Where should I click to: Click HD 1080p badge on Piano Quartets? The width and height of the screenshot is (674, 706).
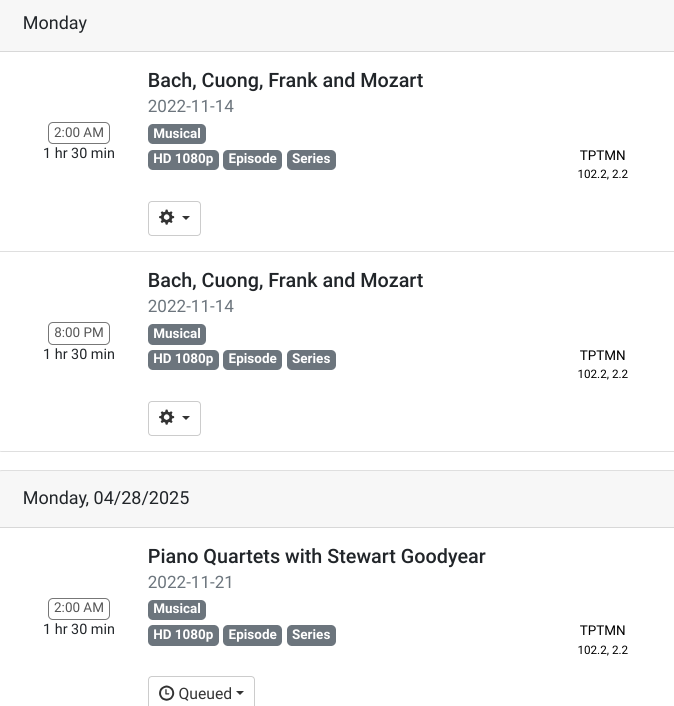tap(184, 634)
